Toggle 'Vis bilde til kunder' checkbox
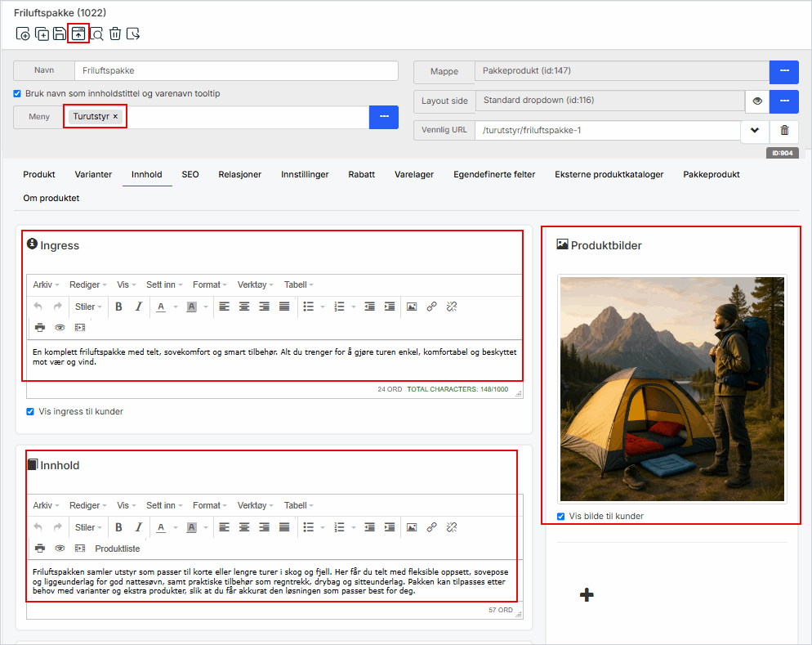812x645 pixels. point(560,516)
